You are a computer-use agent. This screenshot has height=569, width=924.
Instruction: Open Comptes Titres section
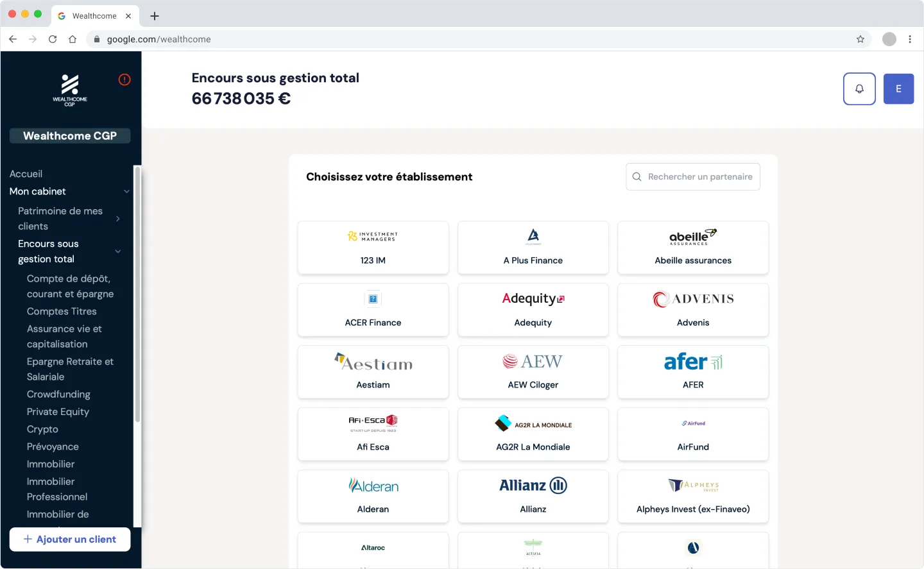pos(62,311)
